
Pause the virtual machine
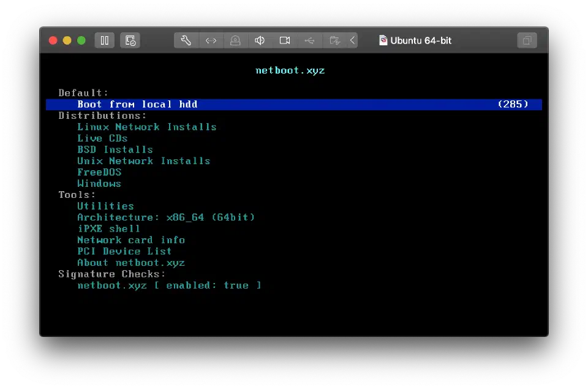coord(105,40)
